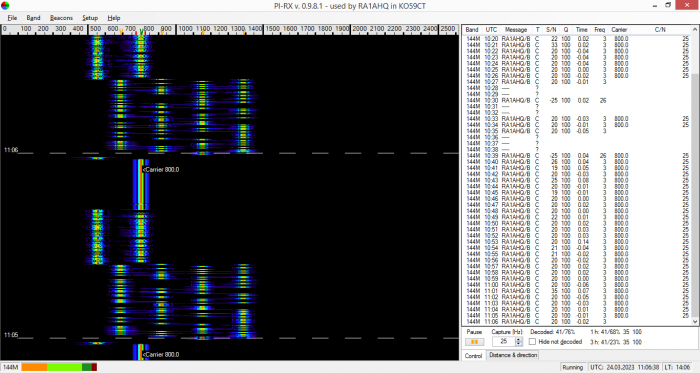Click the T column header
Image resolution: width=700 pixels, height=373 pixels.
tap(537, 29)
